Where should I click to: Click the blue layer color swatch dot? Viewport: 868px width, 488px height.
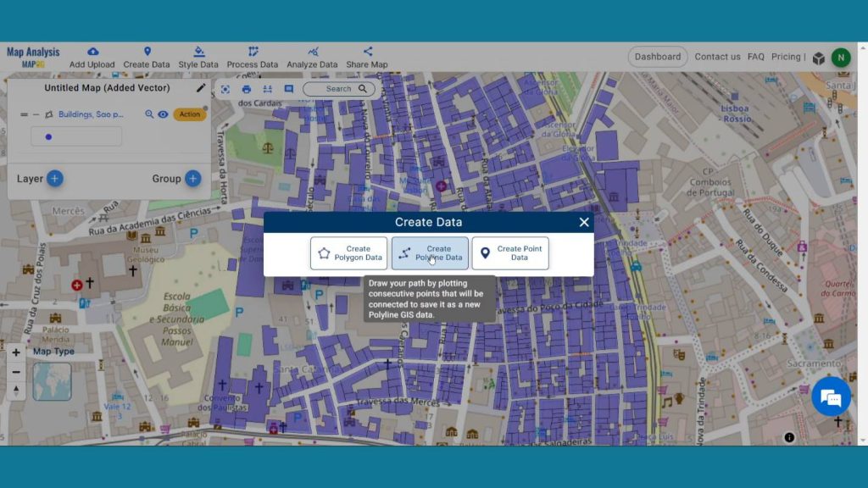point(48,136)
